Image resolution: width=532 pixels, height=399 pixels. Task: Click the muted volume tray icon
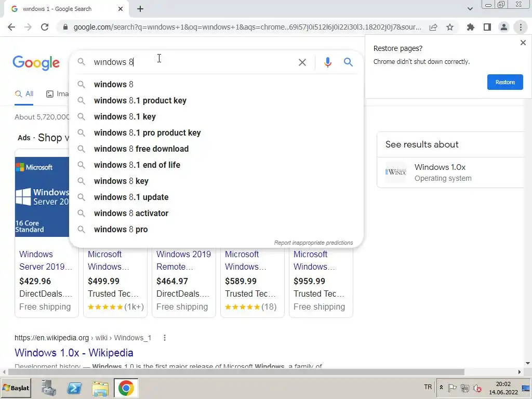477,388
